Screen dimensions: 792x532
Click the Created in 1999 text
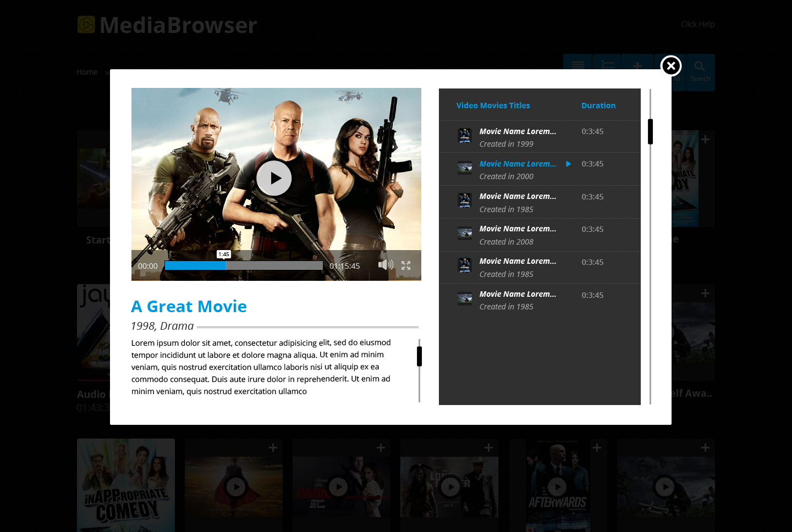(x=507, y=144)
